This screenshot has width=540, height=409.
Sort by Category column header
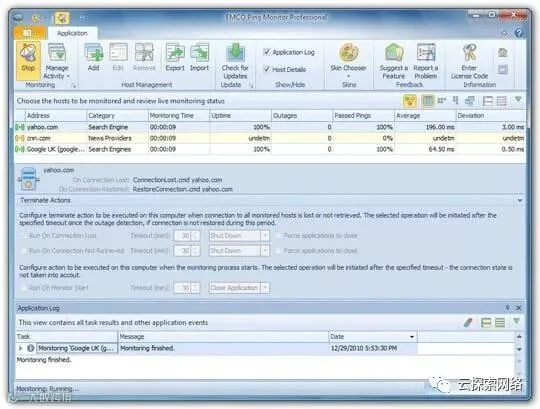(x=117, y=116)
